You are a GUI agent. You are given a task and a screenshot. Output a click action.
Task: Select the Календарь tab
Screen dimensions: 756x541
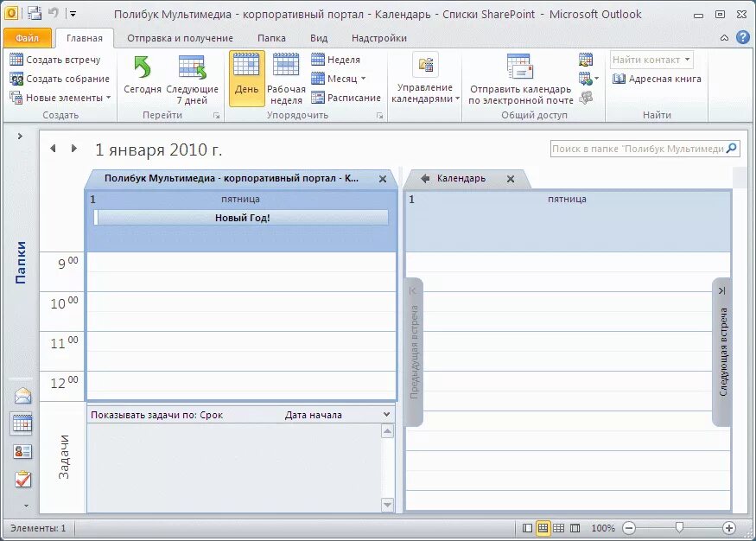[x=461, y=178]
